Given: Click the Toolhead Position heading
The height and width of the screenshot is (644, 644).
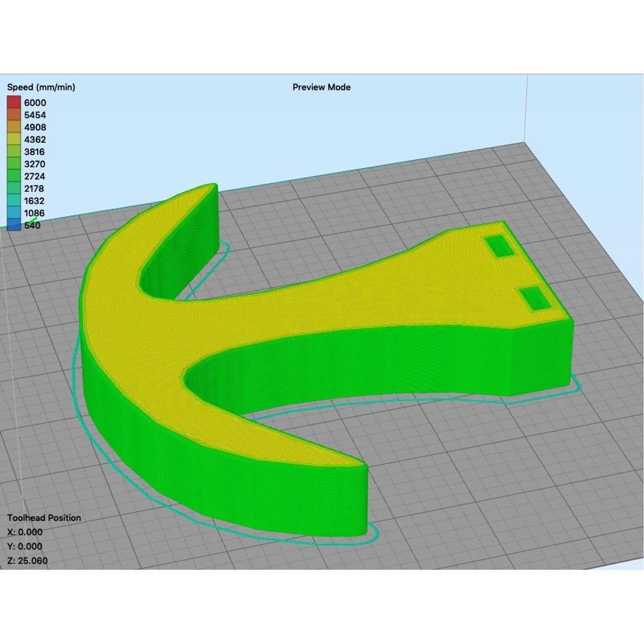Looking at the screenshot, I should 44,518.
